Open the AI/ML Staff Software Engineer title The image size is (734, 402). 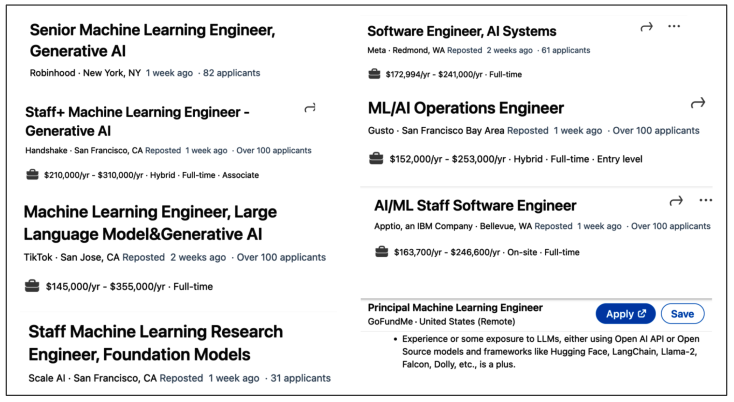pyautogui.click(x=475, y=206)
